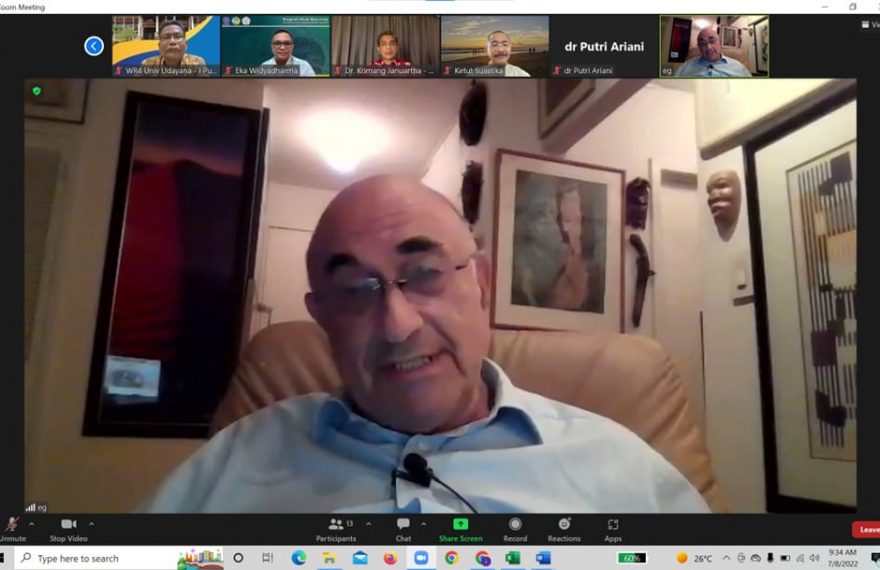Image resolution: width=880 pixels, height=570 pixels.
Task: Open the Reactions menu
Action: click(564, 527)
